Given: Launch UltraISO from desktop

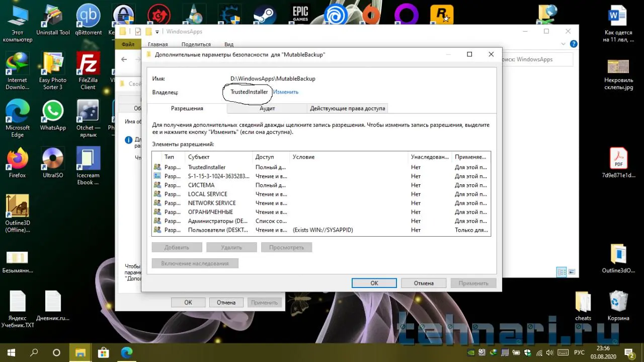Looking at the screenshot, I should 53,163.
